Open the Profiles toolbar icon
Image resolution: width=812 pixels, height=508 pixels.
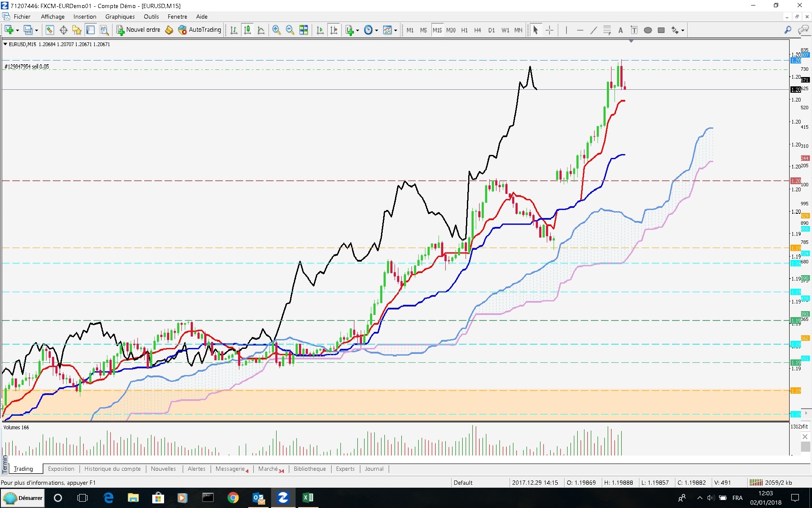pos(28,30)
